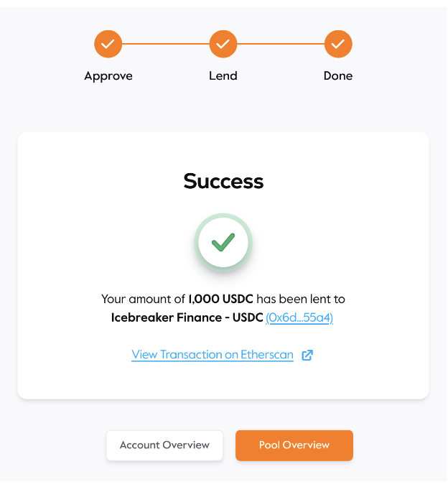The width and height of the screenshot is (448, 487).
Task: Open the Pool Overview page
Action: (294, 445)
